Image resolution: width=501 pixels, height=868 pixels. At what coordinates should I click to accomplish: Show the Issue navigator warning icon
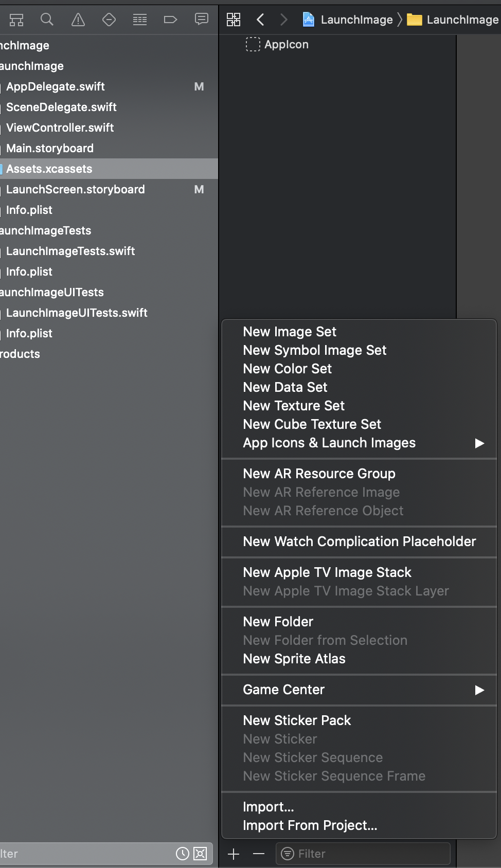[x=78, y=20]
